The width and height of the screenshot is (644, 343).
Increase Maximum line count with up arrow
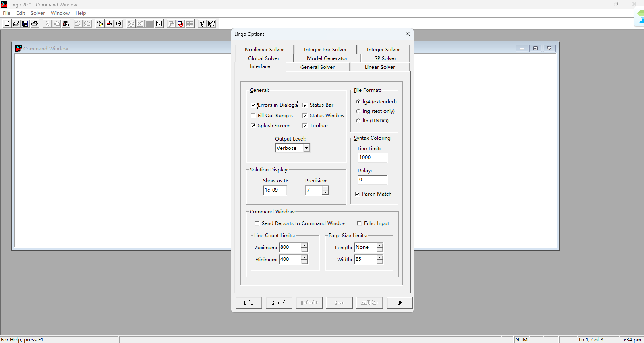click(x=304, y=245)
